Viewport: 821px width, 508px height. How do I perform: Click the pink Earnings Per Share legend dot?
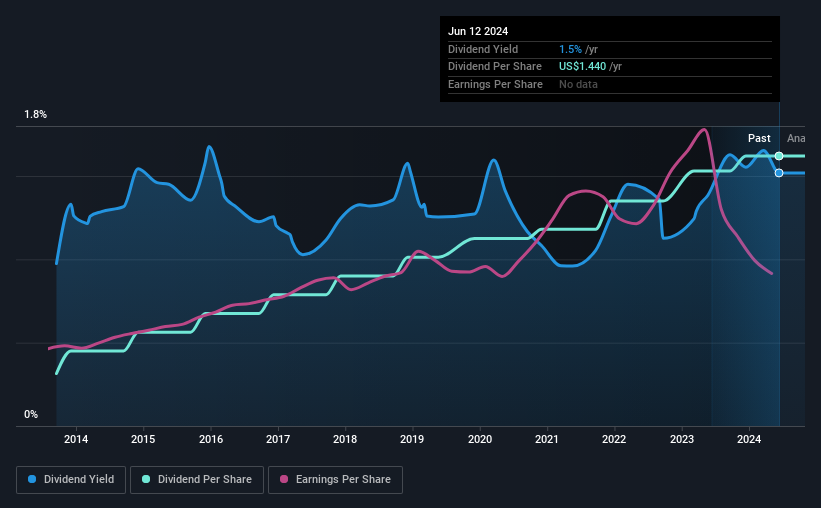pyautogui.click(x=284, y=479)
